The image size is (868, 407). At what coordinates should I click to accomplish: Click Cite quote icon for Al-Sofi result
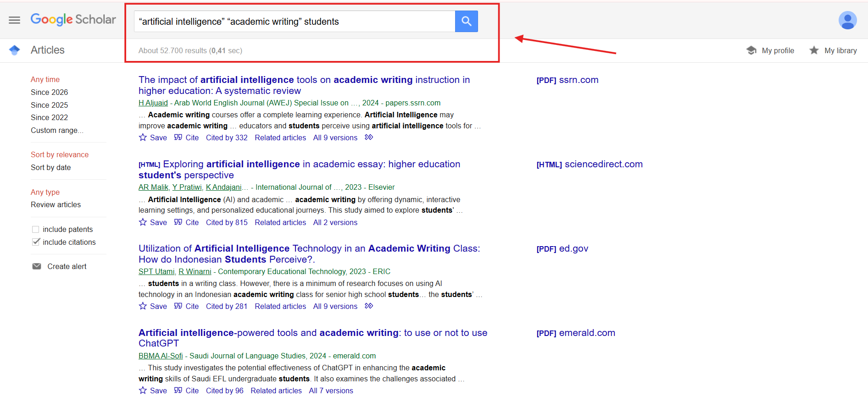click(x=178, y=390)
